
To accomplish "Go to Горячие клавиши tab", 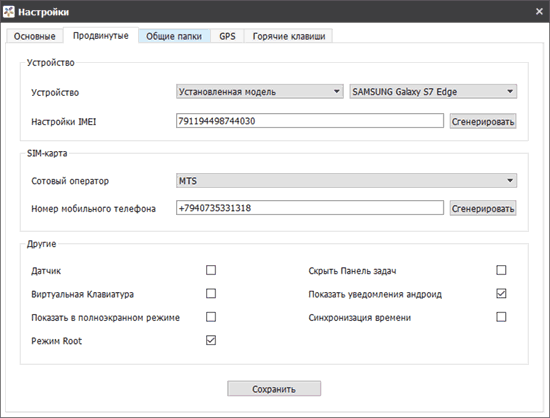I will click(289, 36).
